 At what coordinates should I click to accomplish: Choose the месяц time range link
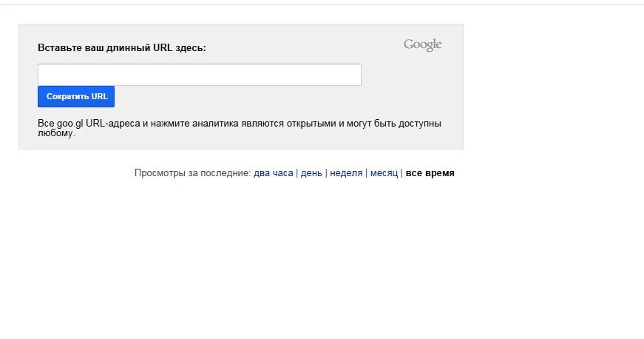(384, 173)
